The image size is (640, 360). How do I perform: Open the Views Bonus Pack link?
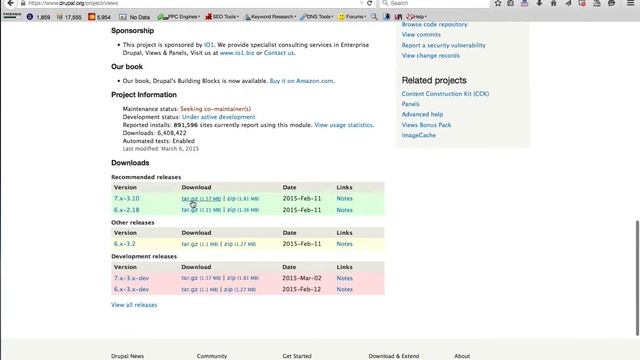point(427,125)
